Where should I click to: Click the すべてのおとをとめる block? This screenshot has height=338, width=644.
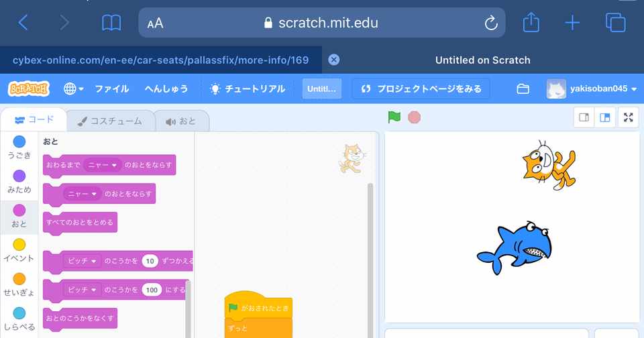click(80, 223)
